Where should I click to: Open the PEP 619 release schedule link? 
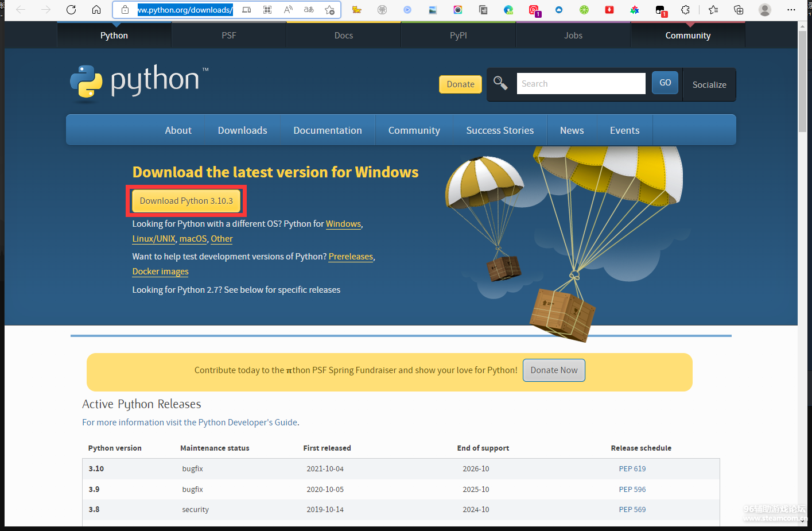[632, 469]
